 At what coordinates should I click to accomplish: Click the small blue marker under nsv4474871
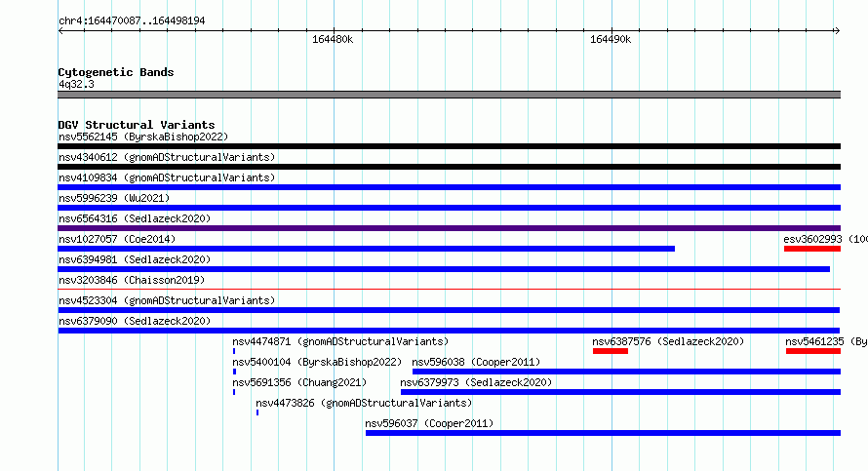[234, 351]
